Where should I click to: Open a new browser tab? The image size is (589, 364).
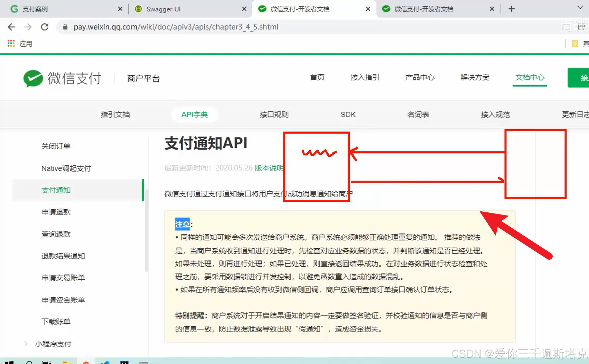pos(512,9)
